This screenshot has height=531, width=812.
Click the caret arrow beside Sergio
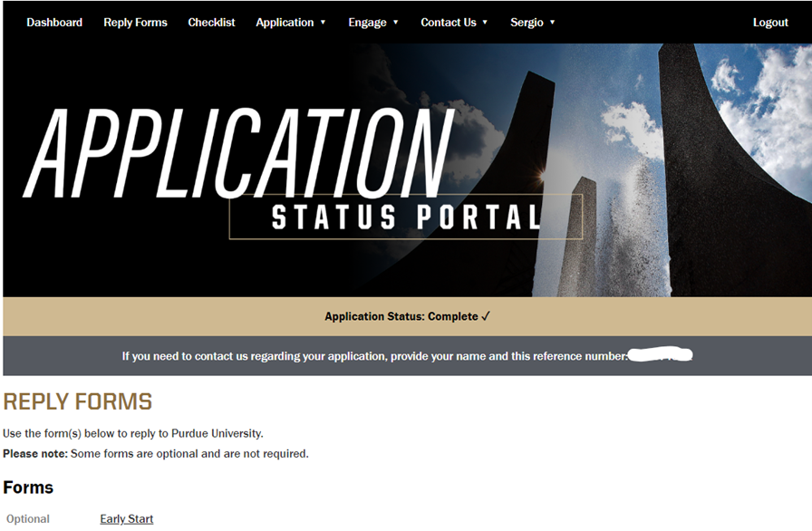[x=553, y=22]
